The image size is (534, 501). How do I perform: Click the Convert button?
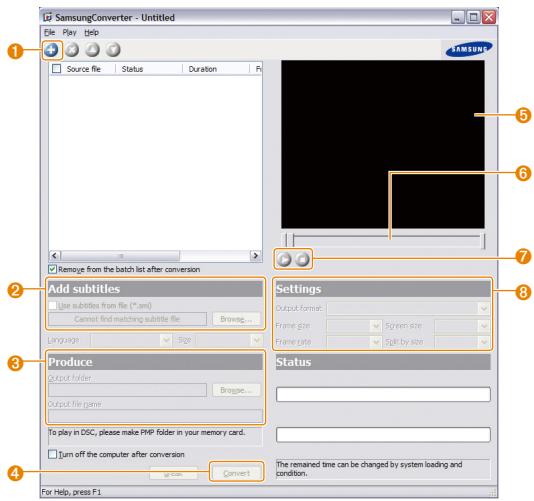tap(236, 473)
